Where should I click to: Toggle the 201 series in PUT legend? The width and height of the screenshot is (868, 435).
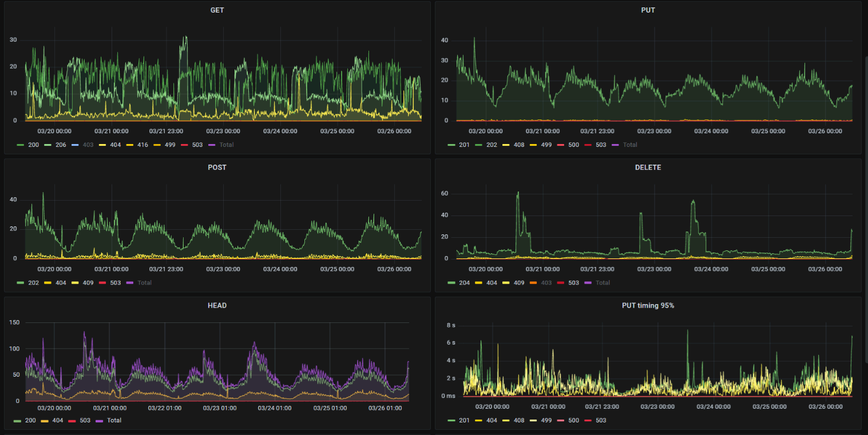pyautogui.click(x=464, y=145)
